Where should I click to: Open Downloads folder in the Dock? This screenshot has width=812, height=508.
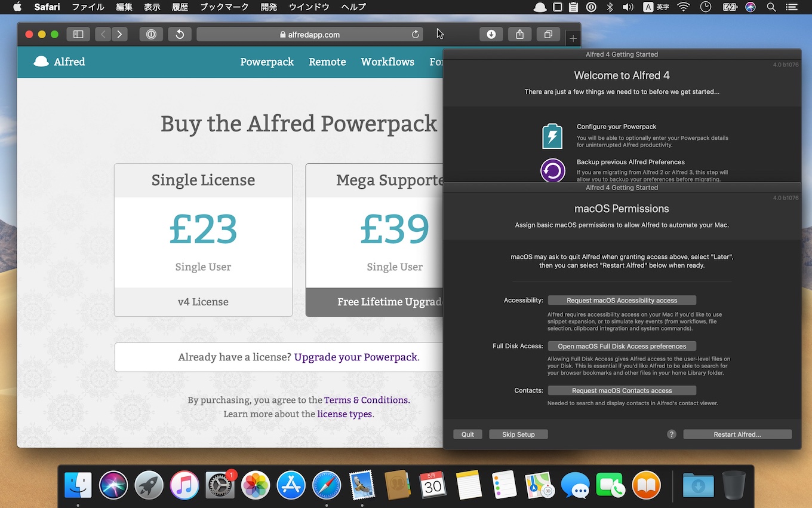(699, 485)
